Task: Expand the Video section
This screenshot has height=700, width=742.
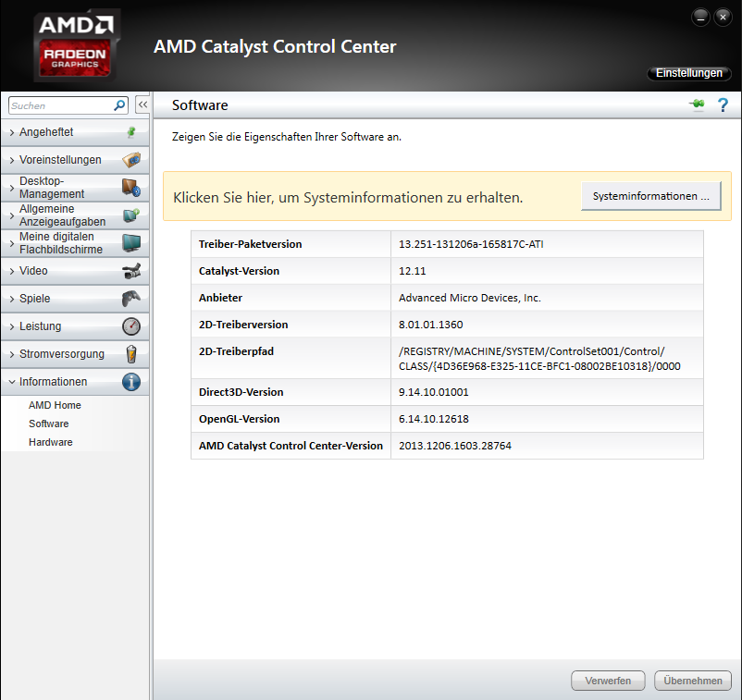Action: click(12, 271)
